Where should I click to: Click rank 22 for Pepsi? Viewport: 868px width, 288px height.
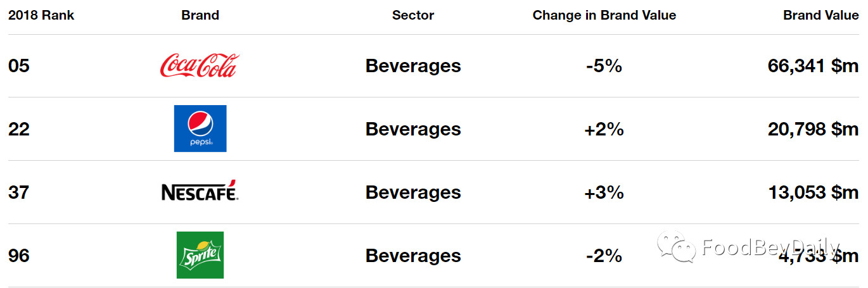[x=19, y=129]
